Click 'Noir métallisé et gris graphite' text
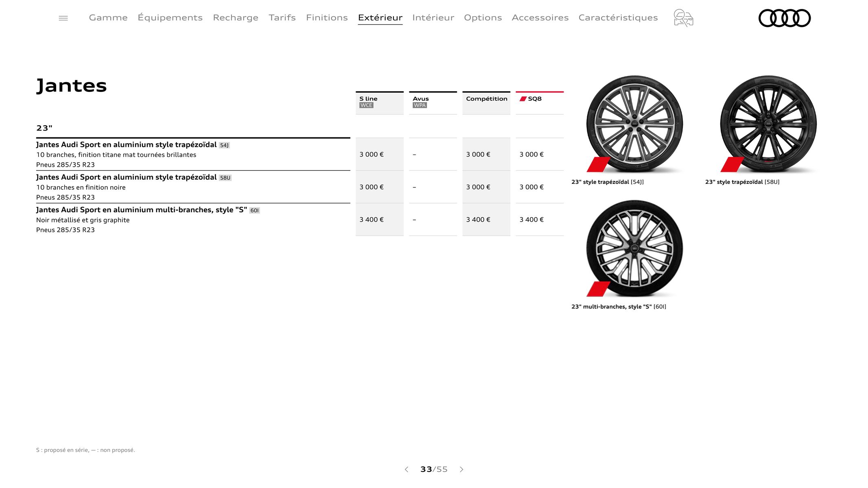Viewport: 868px width, 488px height. click(83, 220)
